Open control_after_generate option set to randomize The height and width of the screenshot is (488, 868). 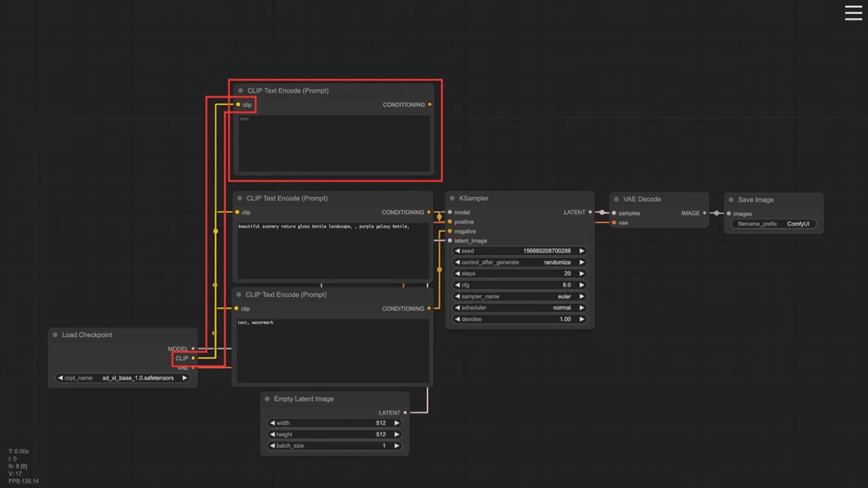(519, 262)
